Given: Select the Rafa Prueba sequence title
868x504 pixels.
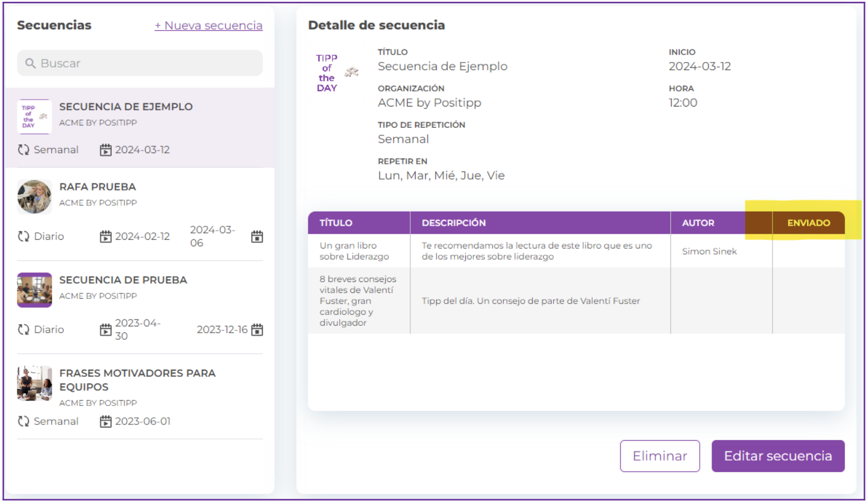Looking at the screenshot, I should pyautogui.click(x=98, y=187).
